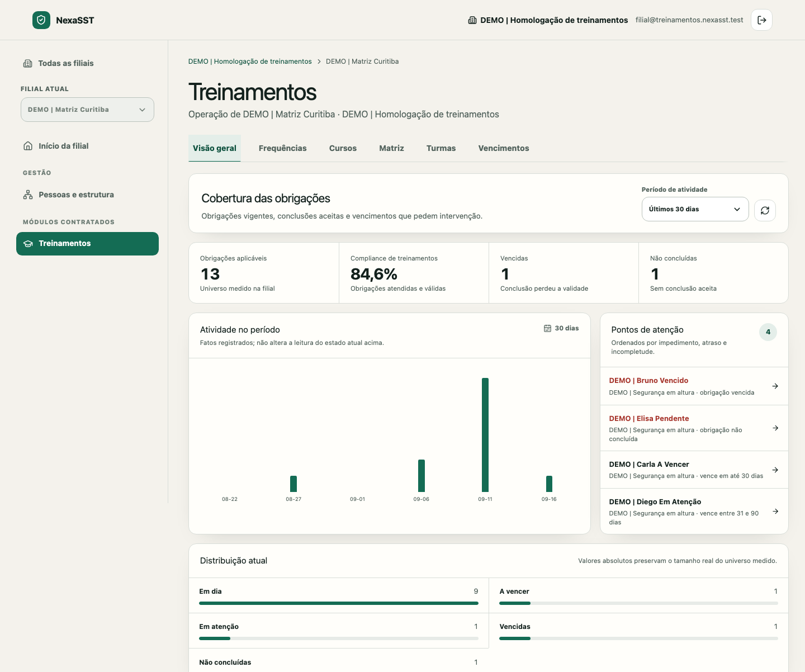The image size is (805, 672).
Task: Switch to the Frequências tab
Action: (x=283, y=148)
